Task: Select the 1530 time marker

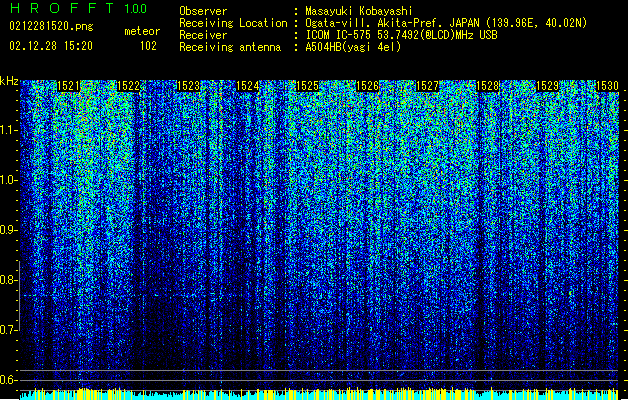Action: tap(607, 86)
